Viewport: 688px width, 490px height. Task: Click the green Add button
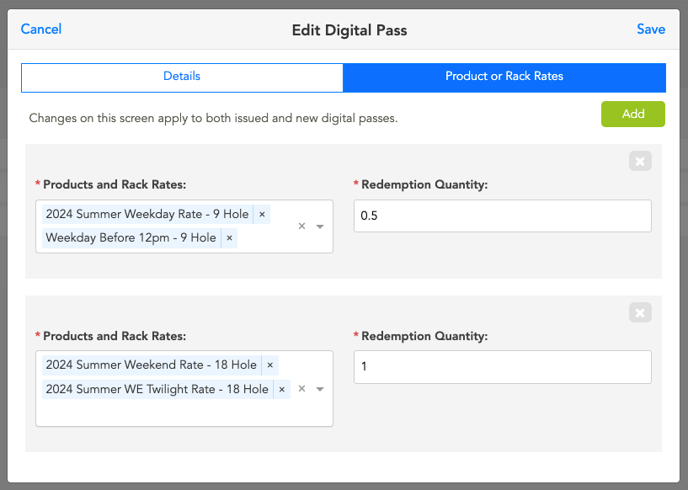coord(632,114)
